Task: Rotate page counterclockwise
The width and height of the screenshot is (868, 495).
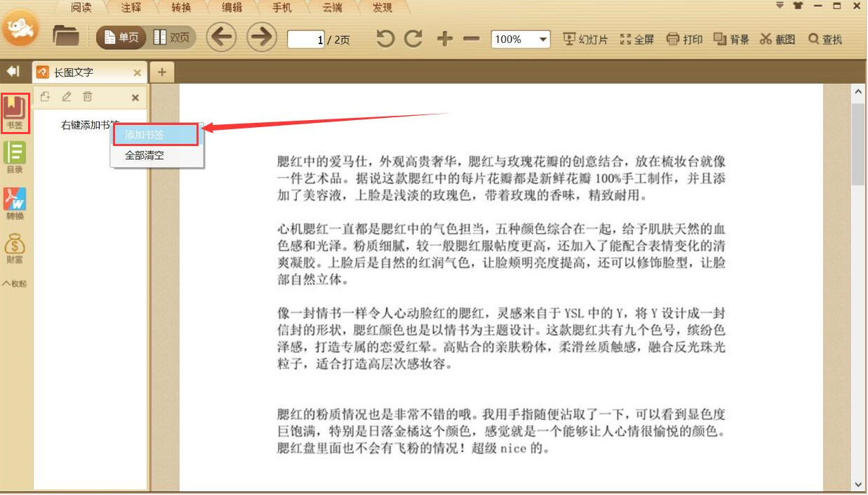Action: 385,38
